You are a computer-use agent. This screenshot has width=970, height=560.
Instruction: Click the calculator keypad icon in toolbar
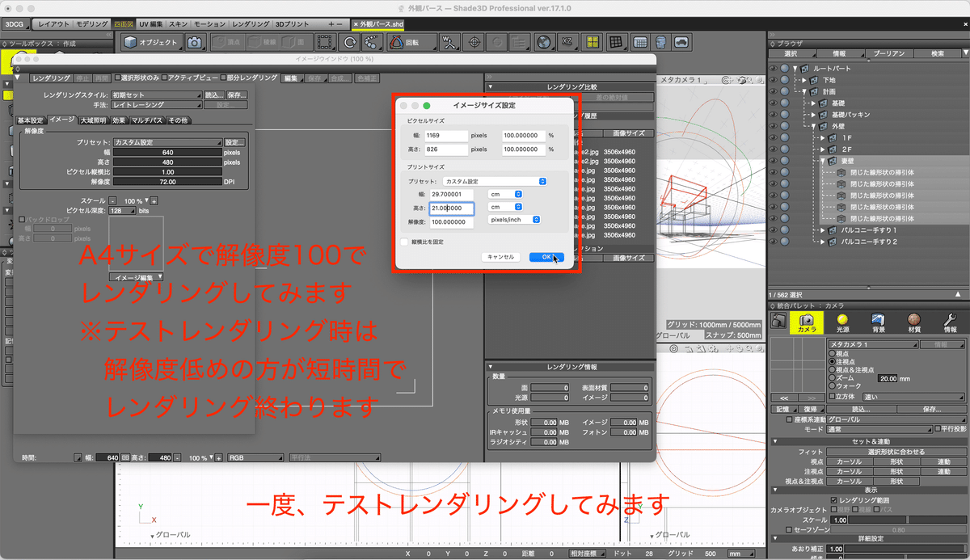pos(639,42)
